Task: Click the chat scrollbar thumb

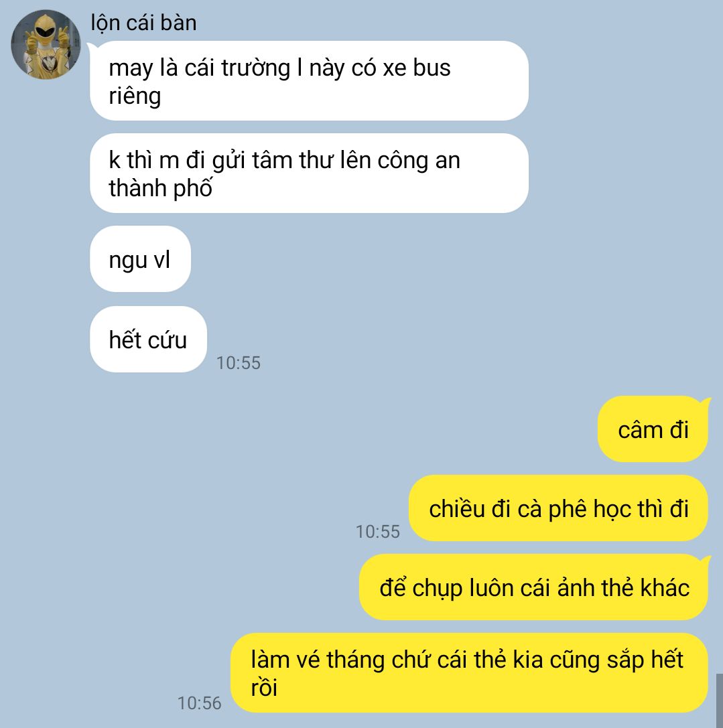Action: click(719, 701)
